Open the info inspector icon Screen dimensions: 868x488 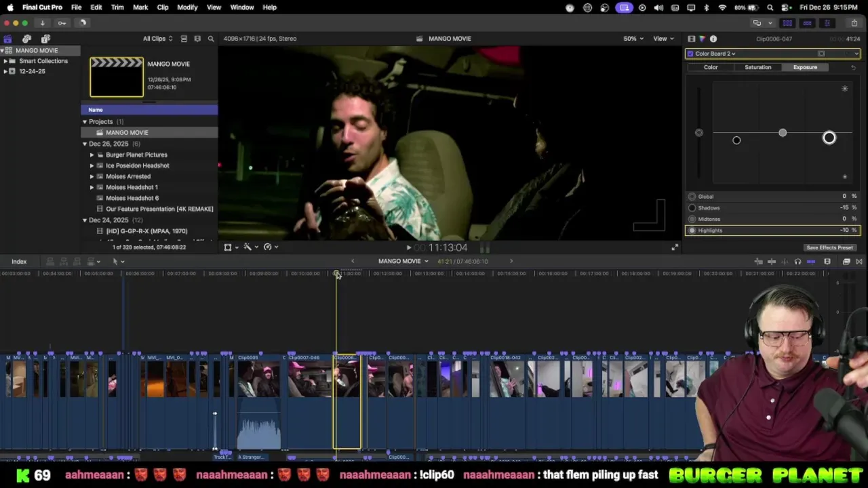713,39
